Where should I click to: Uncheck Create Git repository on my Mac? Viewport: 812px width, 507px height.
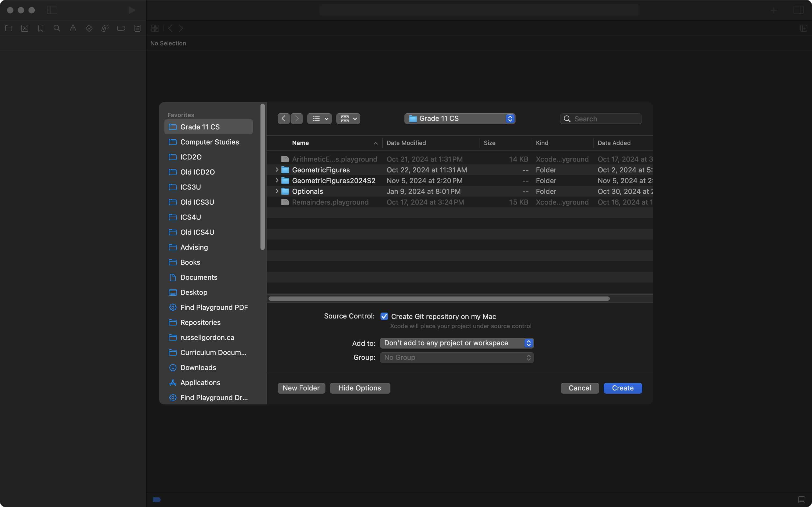pyautogui.click(x=384, y=317)
